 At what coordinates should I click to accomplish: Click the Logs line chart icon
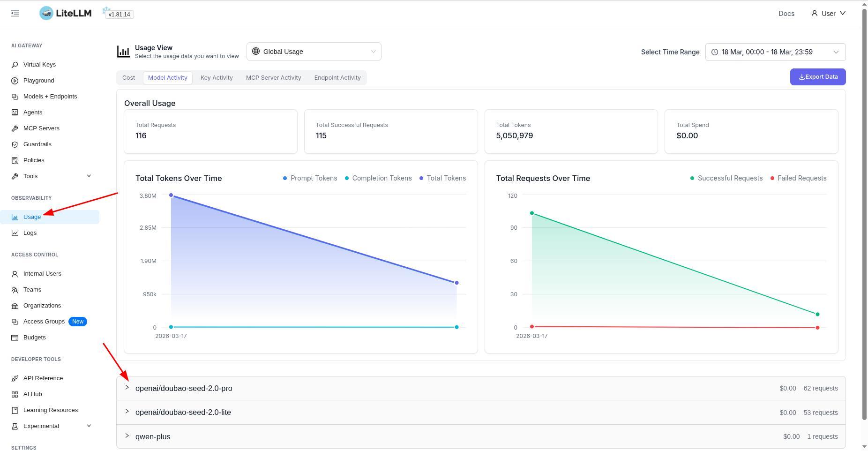[x=15, y=233]
